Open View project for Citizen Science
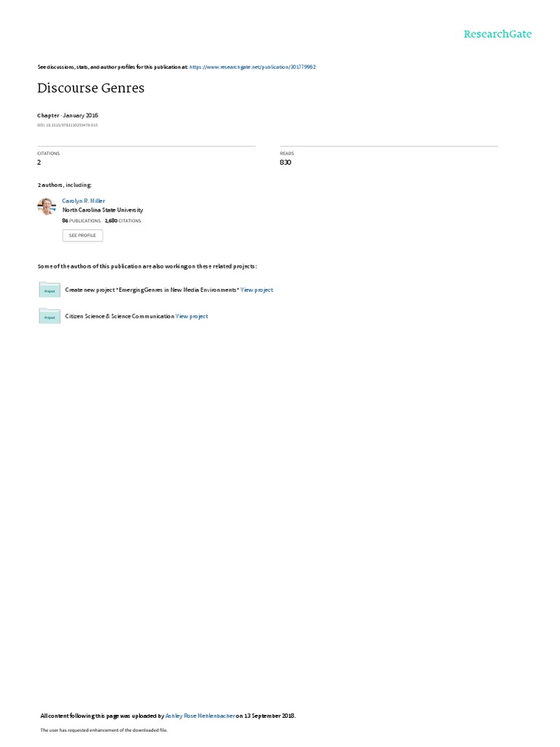 coord(192,317)
